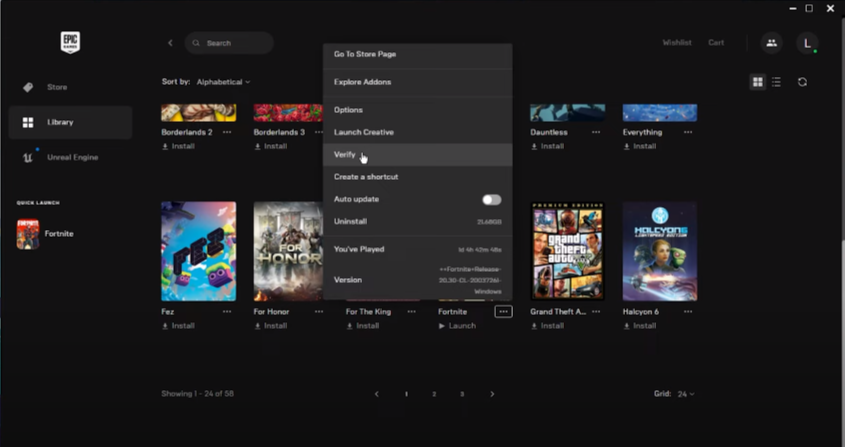
Task: Open the Wishlist link
Action: pos(677,43)
